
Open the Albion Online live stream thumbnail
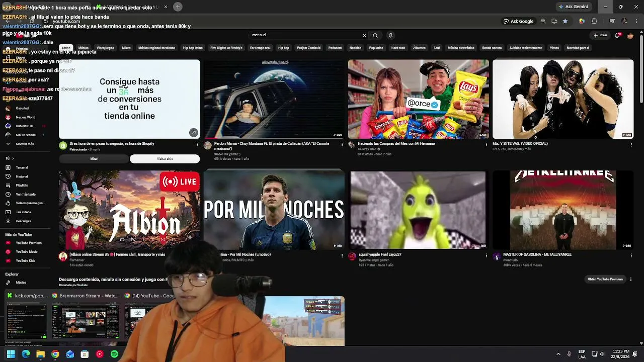[129, 210]
